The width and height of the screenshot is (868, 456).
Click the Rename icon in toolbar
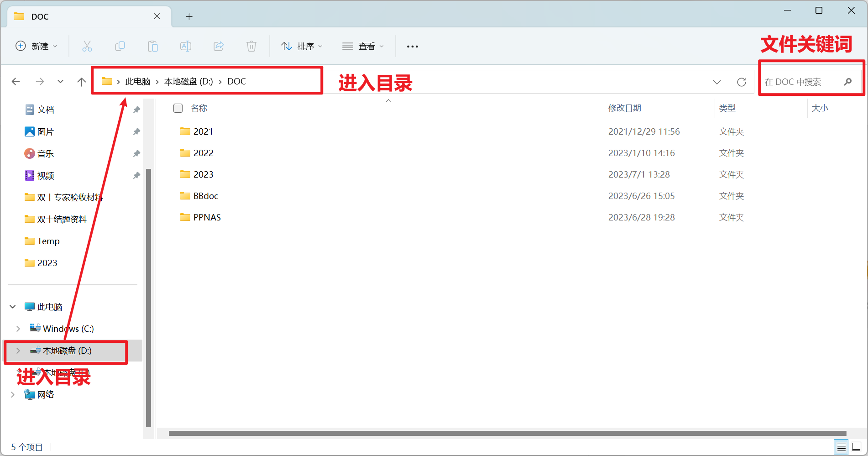coord(186,46)
